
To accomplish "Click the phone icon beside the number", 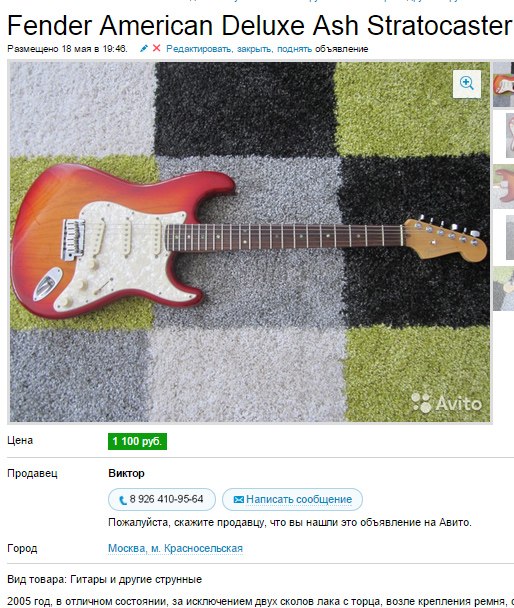I will pyautogui.click(x=122, y=500).
